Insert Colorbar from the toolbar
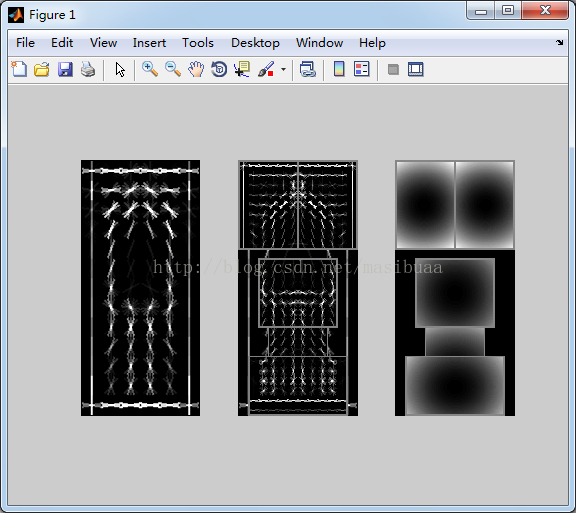Viewport: 576px width, 513px height. 339,69
